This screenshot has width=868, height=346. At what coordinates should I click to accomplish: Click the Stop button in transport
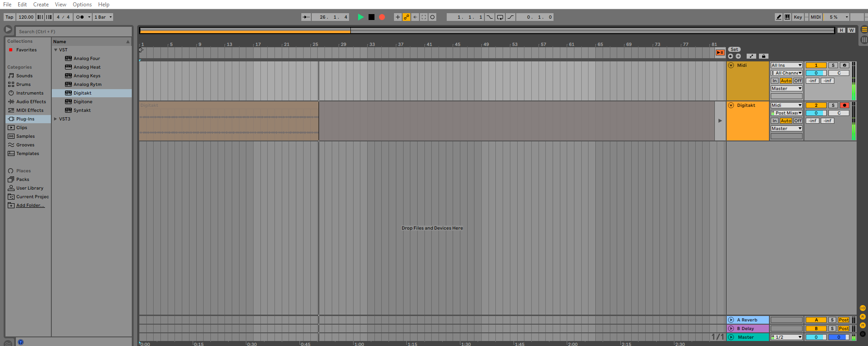point(371,17)
